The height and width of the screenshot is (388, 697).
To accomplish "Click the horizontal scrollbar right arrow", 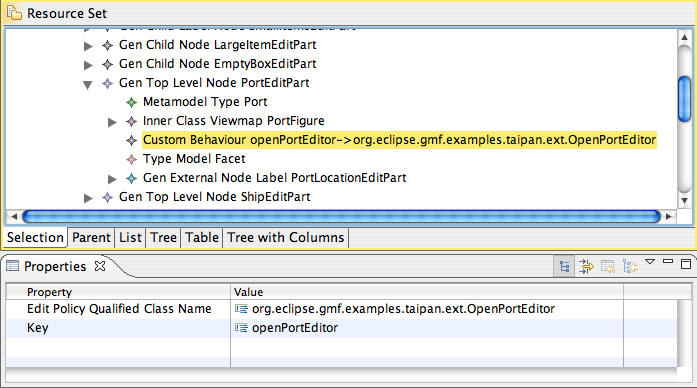I will pyautogui.click(x=669, y=216).
